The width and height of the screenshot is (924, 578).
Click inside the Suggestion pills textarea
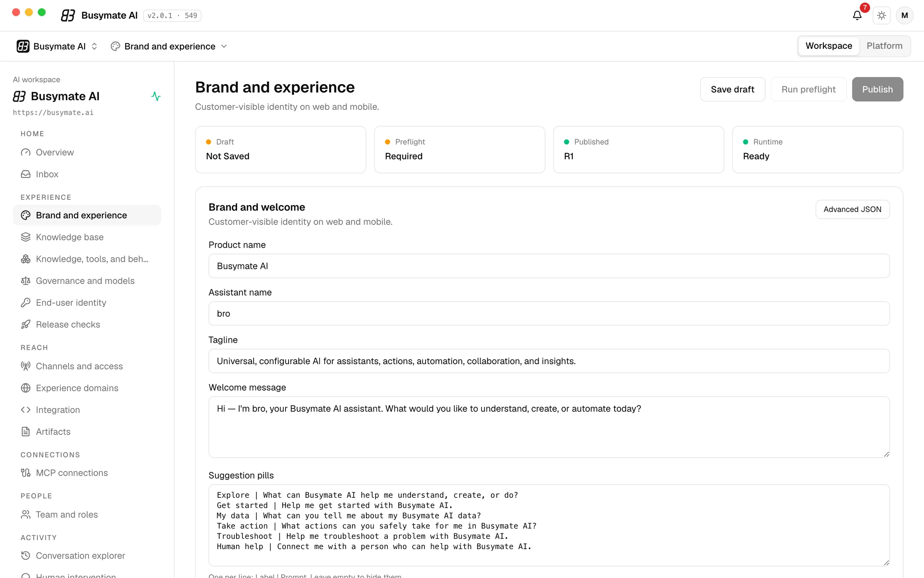549,525
